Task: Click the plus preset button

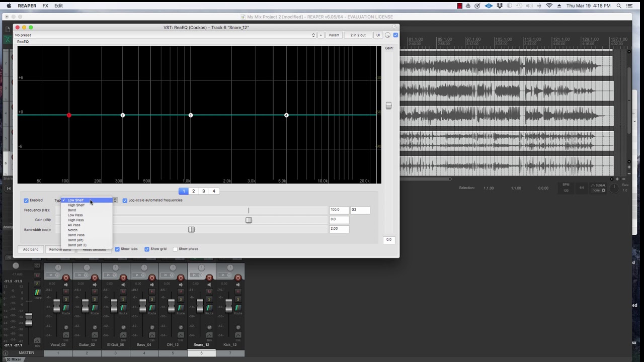Action: point(320,35)
